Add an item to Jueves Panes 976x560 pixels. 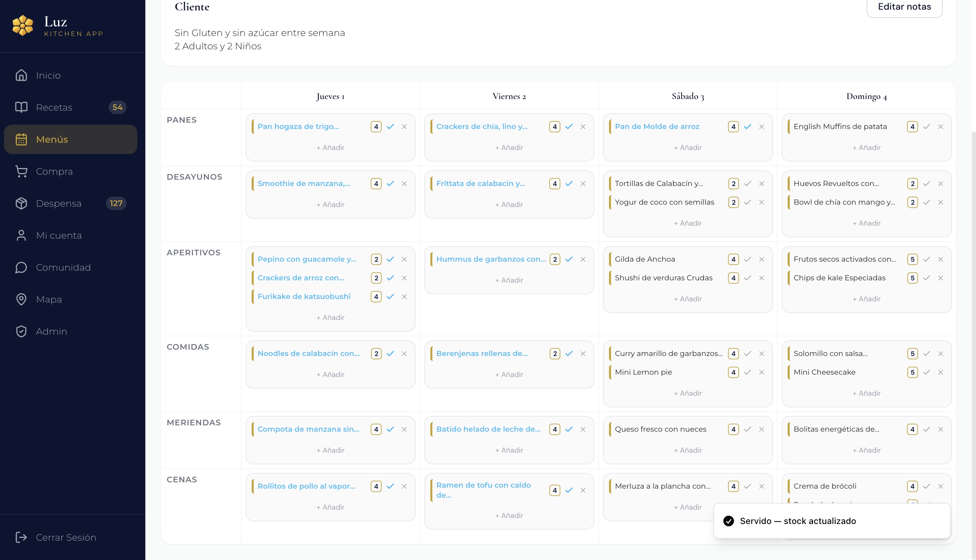pyautogui.click(x=330, y=148)
